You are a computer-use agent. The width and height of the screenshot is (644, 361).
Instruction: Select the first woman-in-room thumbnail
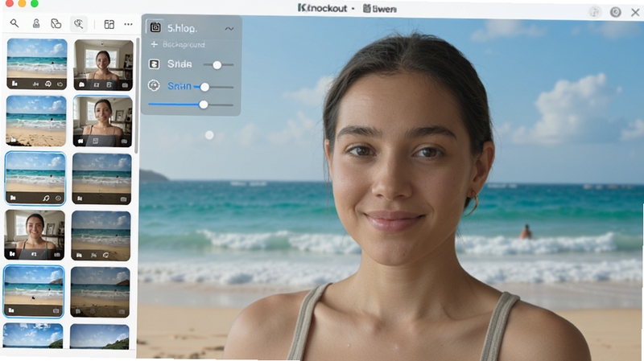click(x=104, y=65)
